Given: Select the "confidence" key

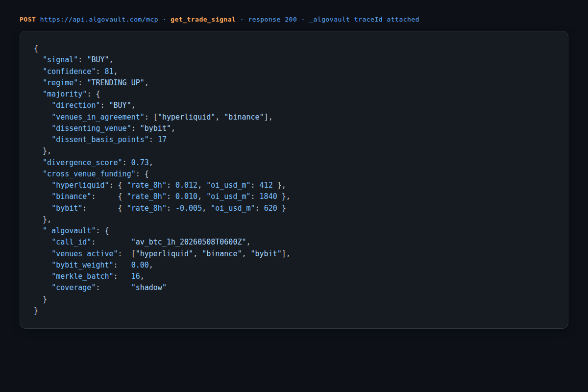Looking at the screenshot, I should click(70, 71).
